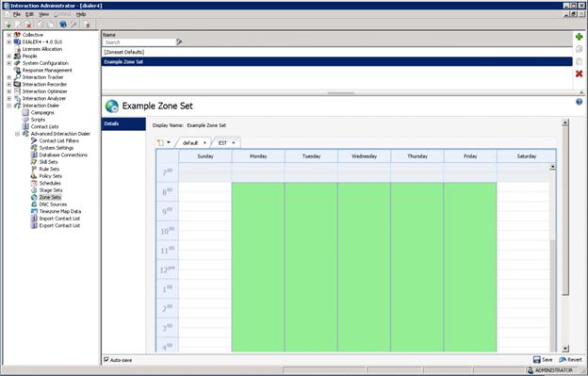Expand the System Configuration node
The width and height of the screenshot is (588, 376).
pos(9,63)
